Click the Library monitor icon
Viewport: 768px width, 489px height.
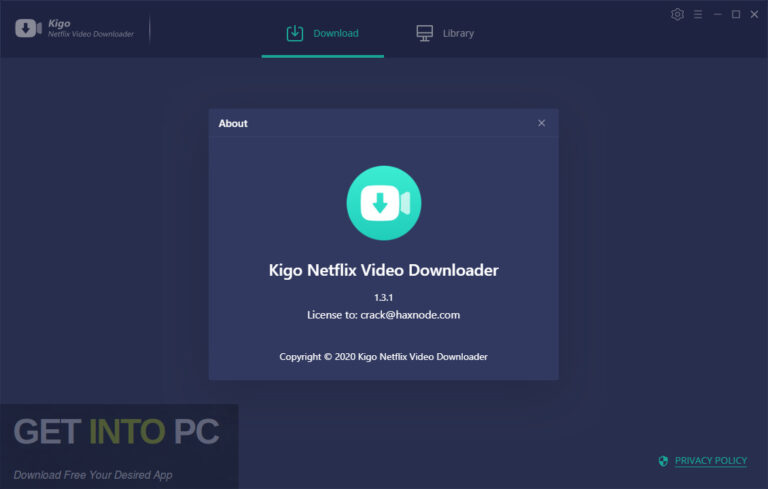point(425,33)
